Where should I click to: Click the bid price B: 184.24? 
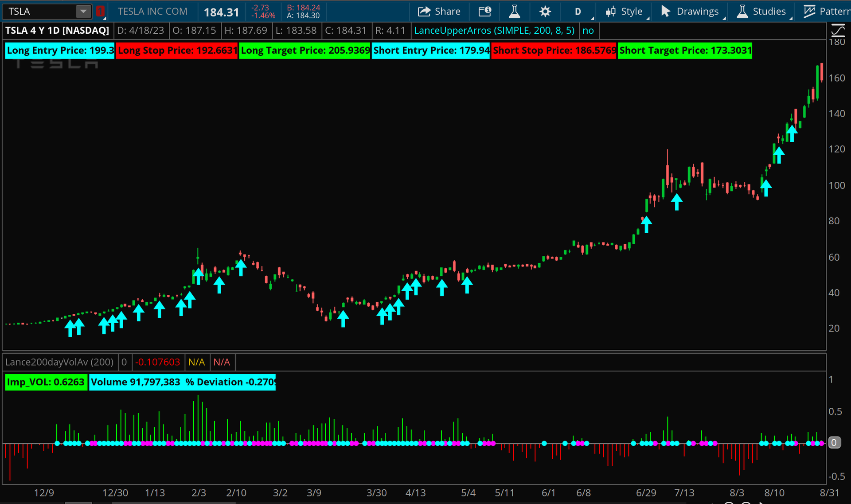(x=303, y=8)
